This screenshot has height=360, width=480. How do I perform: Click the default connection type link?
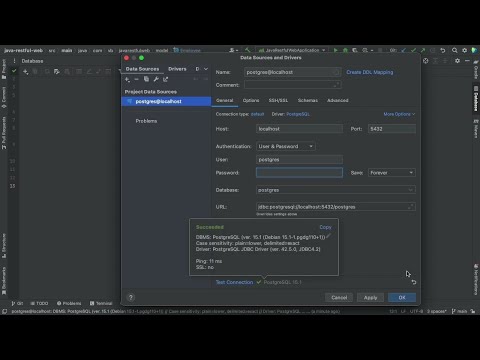(x=257, y=114)
